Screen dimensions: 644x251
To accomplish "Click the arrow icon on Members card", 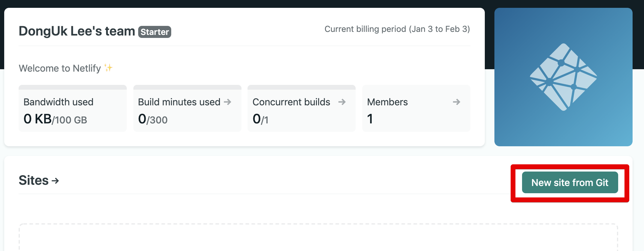I will [x=457, y=102].
